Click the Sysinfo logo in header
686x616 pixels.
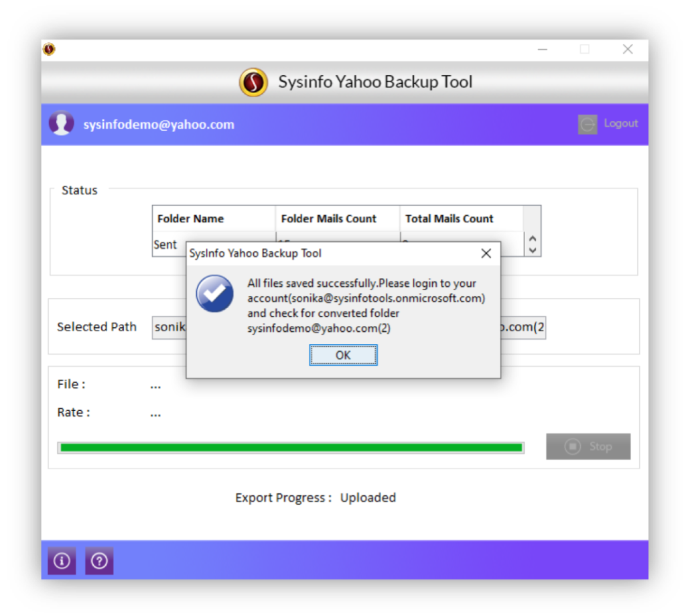pos(253,82)
